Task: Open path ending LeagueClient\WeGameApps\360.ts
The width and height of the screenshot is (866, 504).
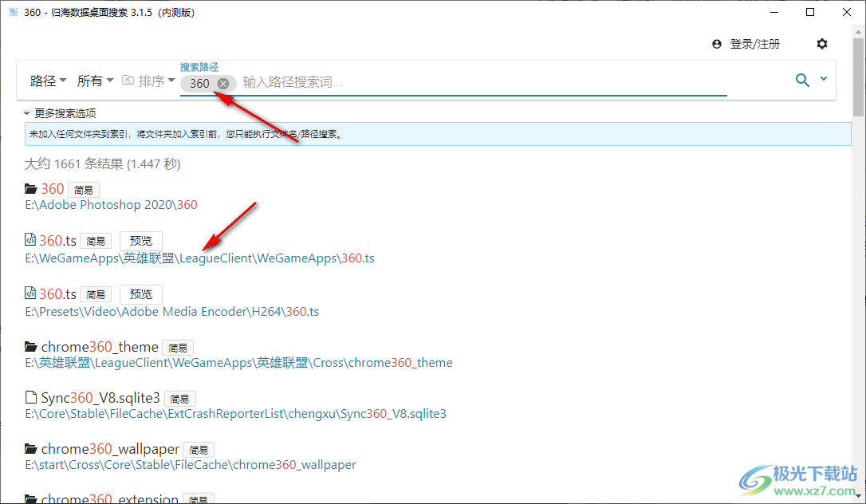Action: pyautogui.click(x=199, y=258)
